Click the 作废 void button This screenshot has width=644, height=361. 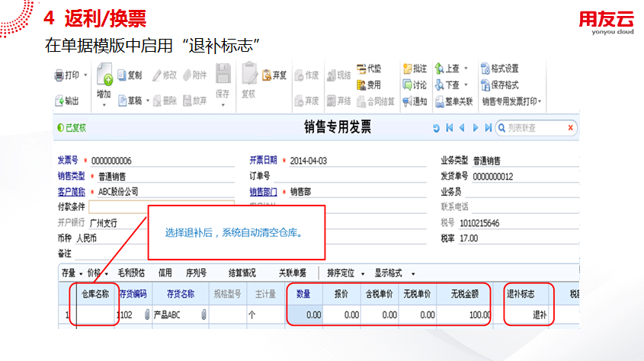pyautogui.click(x=307, y=75)
